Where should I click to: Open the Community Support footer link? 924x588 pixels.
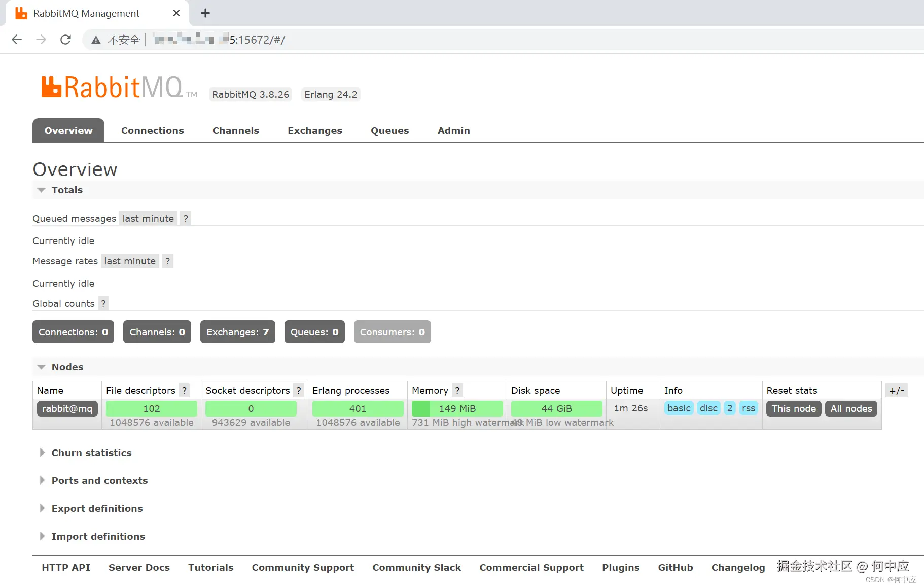[303, 568]
